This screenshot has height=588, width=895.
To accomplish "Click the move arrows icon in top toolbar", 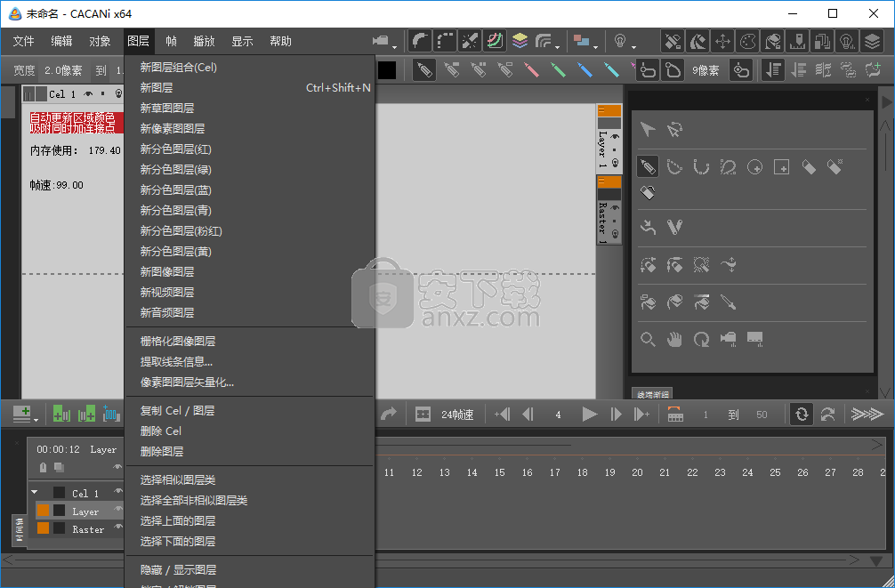I will click(722, 41).
